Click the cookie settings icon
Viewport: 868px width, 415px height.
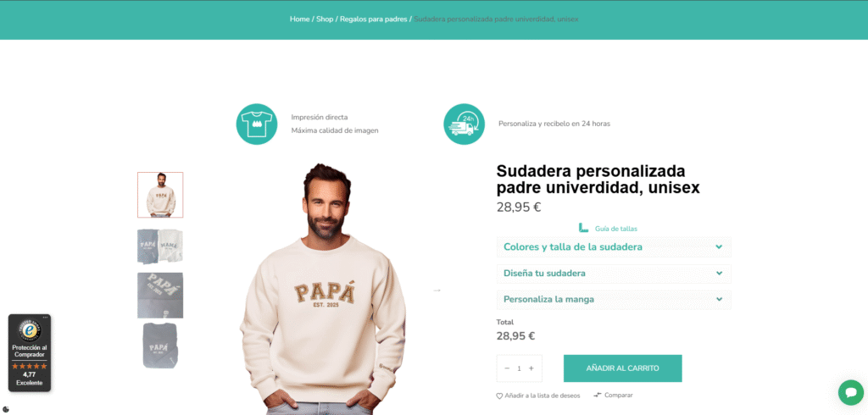6,409
